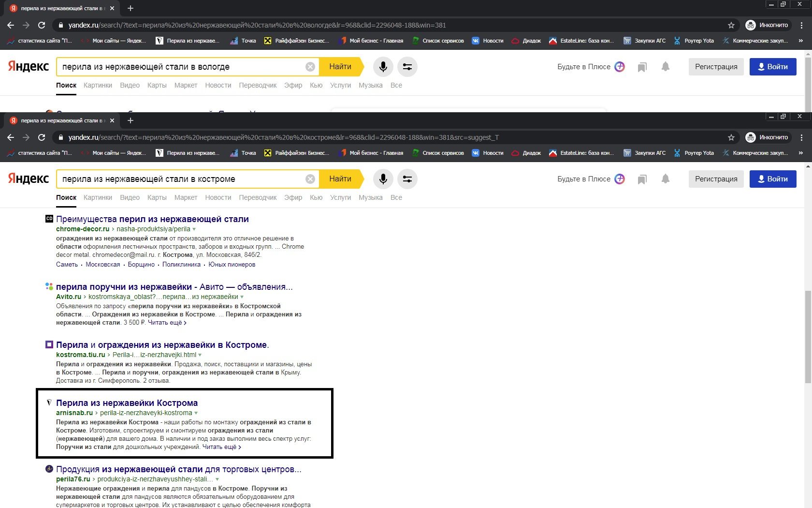
Task: Click Найти button in Vologda window
Action: 340,67
